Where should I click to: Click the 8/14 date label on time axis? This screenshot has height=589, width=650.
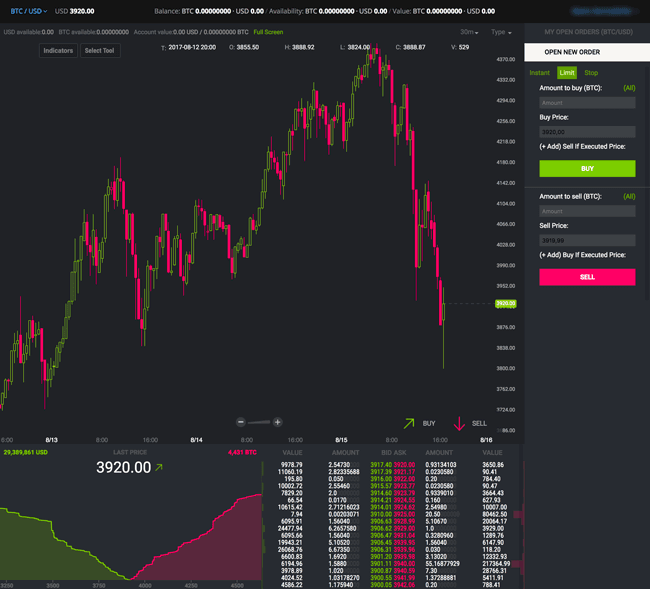pos(196,440)
